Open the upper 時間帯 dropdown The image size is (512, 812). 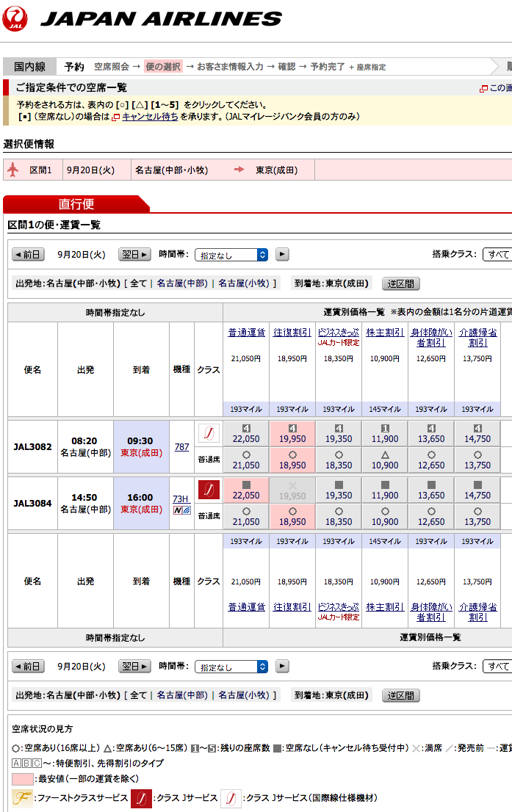(231, 255)
